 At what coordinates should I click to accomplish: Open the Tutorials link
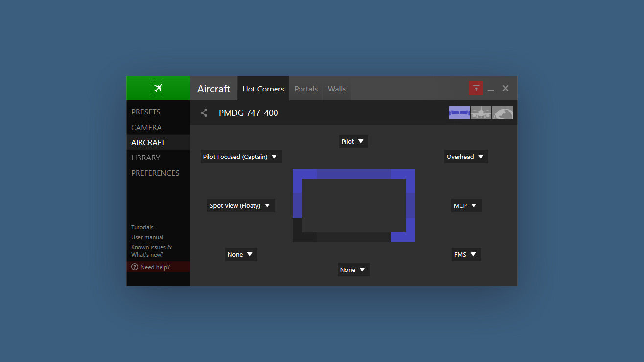coord(142,227)
